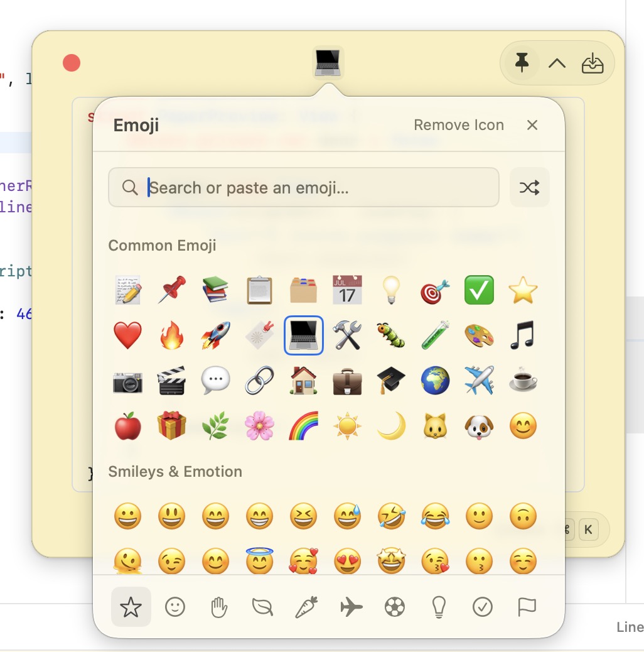Screen dimensions: 644x652
Task: Select the upside-down face emoji
Action: (x=523, y=516)
